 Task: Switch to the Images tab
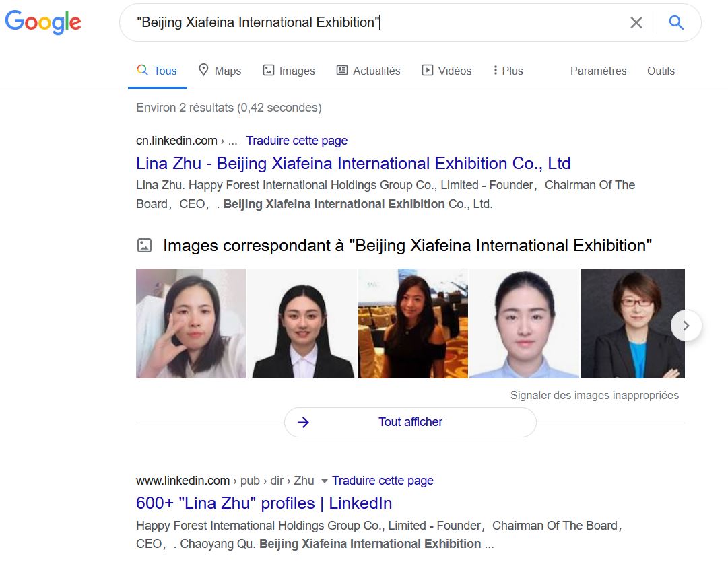click(x=288, y=71)
